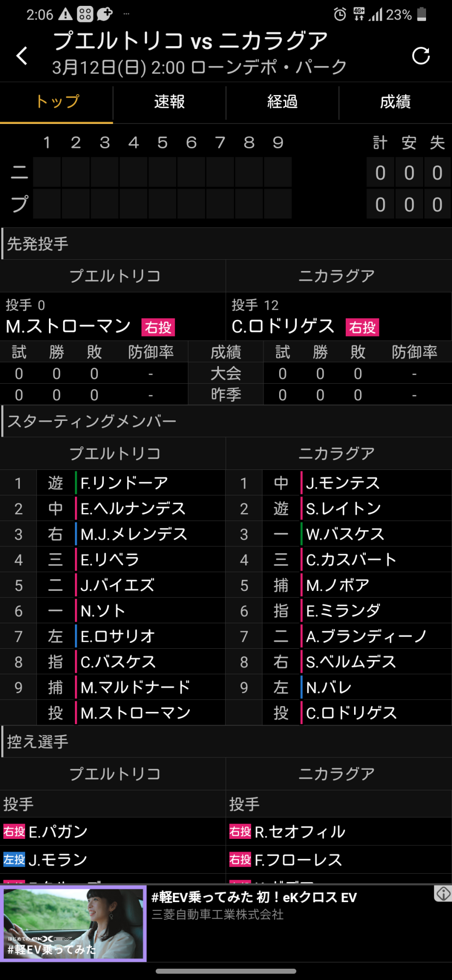This screenshot has height=980, width=452.
Task: Open the 軽EV乗ってみた ad headline
Action: (254, 897)
